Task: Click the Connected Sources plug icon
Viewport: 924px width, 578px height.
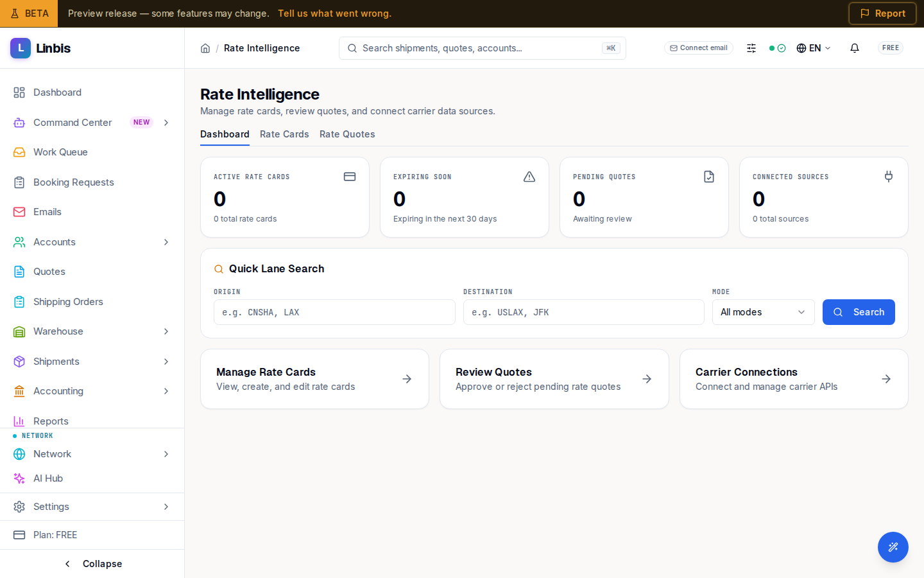Action: 889,177
